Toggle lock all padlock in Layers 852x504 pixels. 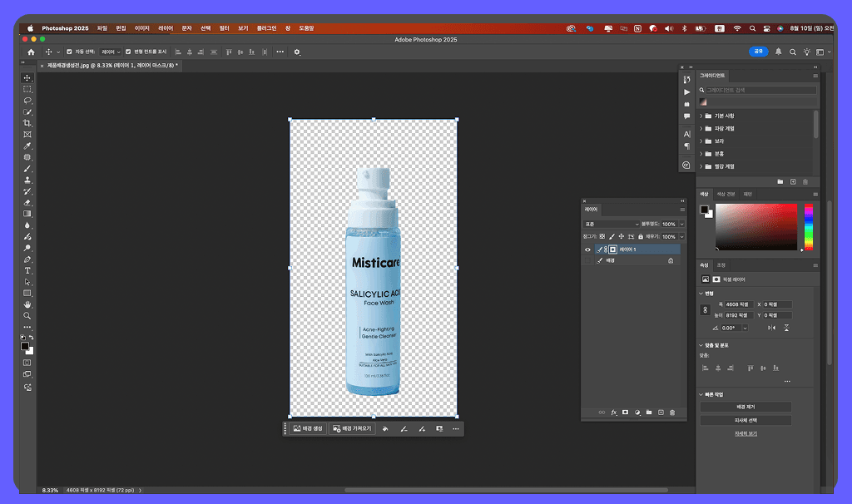(641, 237)
